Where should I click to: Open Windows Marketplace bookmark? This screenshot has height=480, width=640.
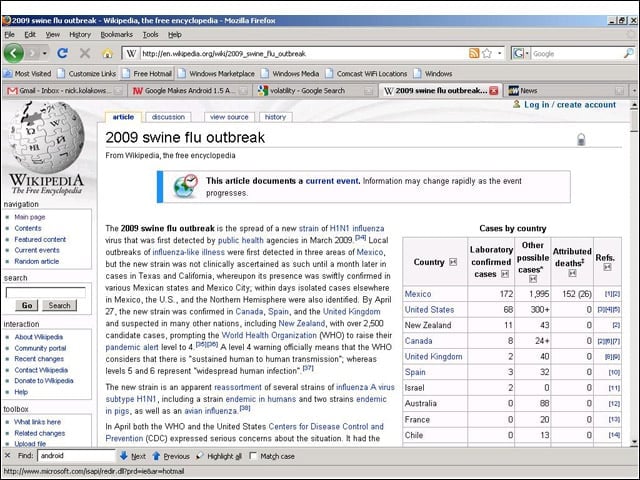coord(216,73)
